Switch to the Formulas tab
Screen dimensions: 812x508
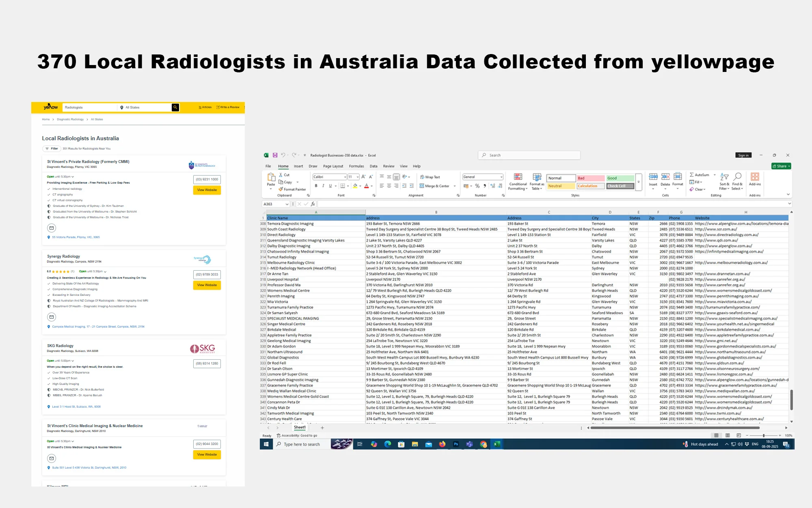(x=356, y=166)
